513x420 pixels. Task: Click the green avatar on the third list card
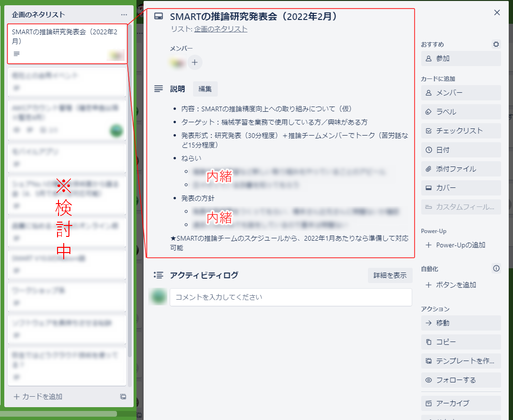click(x=116, y=131)
